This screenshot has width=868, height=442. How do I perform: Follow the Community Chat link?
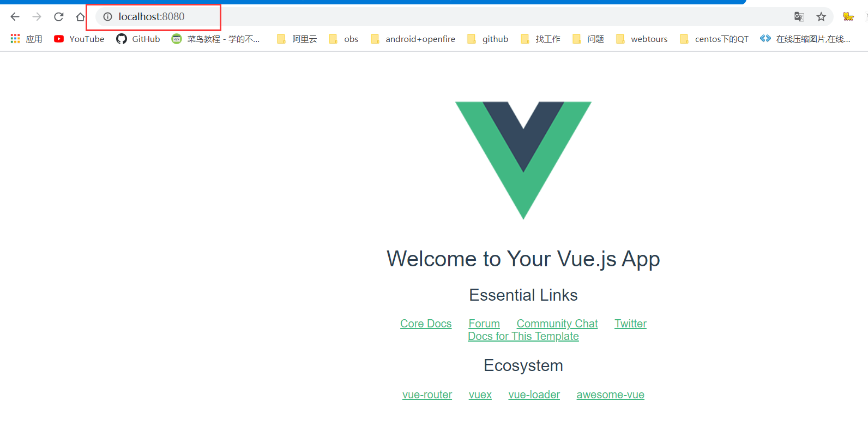coord(557,324)
